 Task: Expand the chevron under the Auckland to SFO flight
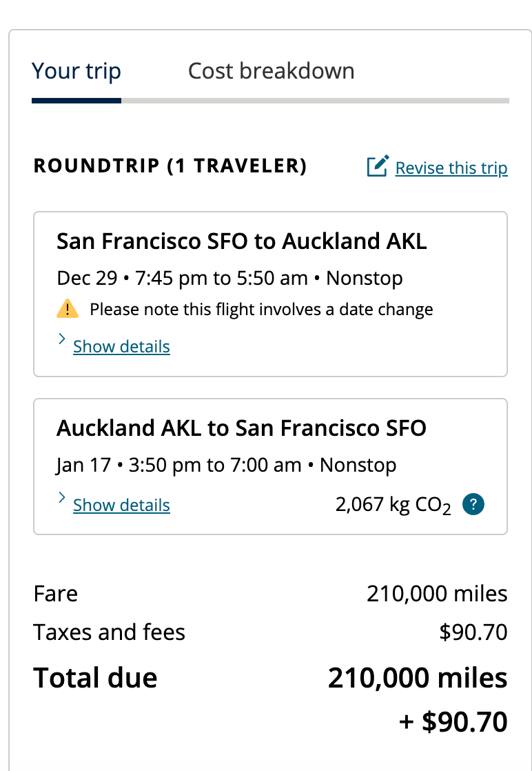click(x=61, y=497)
